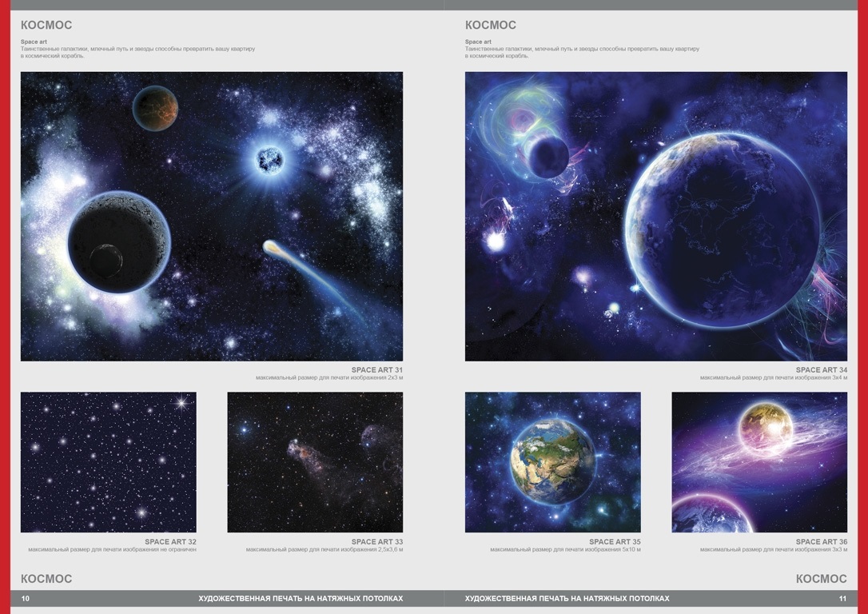Click the 'SPACE ART 33' caption label
This screenshot has width=868, height=614.
(376, 541)
